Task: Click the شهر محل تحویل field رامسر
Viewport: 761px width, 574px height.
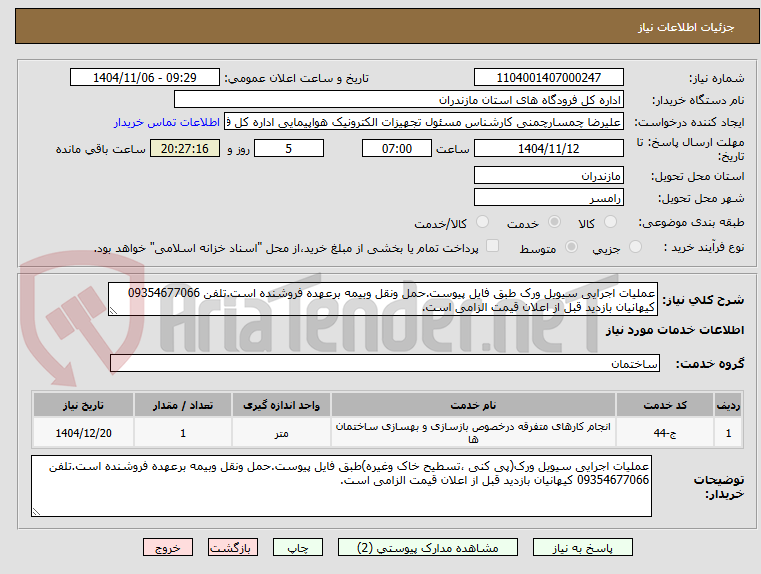Action: click(548, 197)
